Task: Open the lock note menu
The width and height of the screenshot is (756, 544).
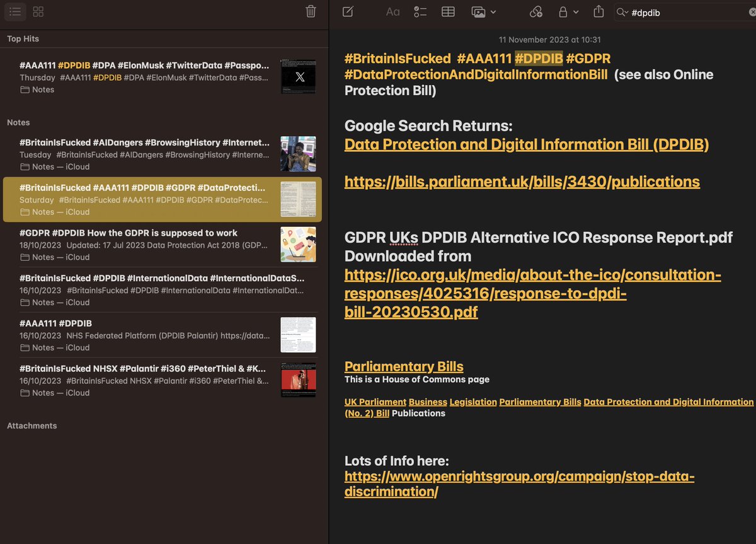Action: [568, 11]
